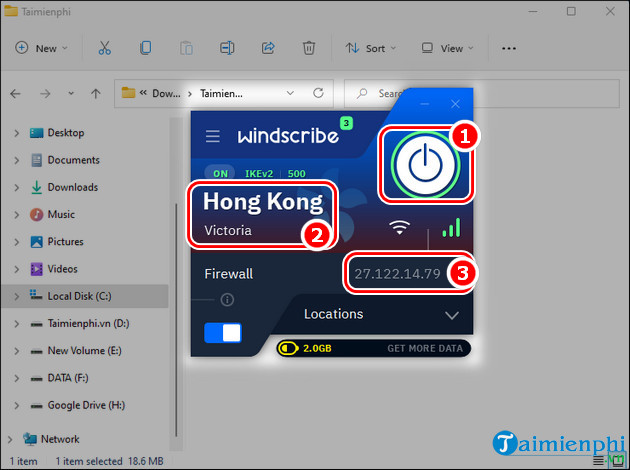This screenshot has height=470, width=630.
Task: Click the navigation pane vertical scrollbar
Action: coord(176,320)
